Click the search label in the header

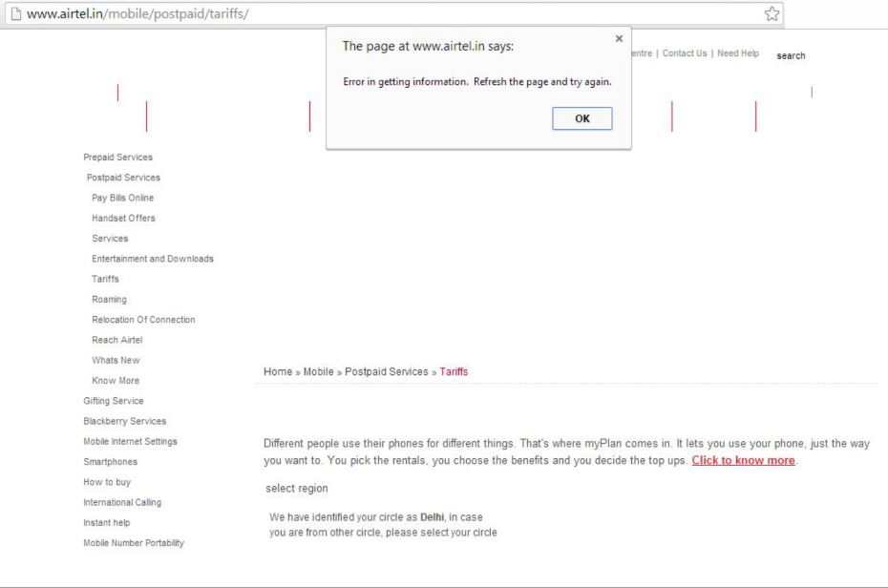click(x=791, y=55)
